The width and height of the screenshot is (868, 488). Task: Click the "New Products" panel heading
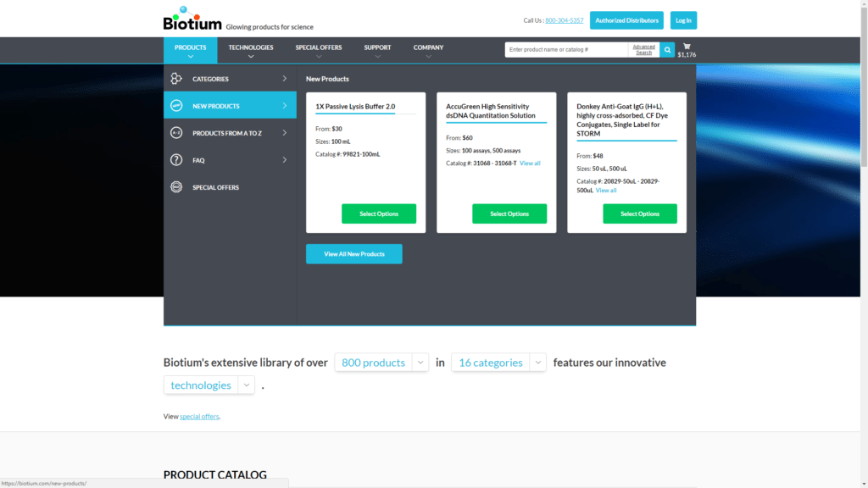pyautogui.click(x=327, y=79)
